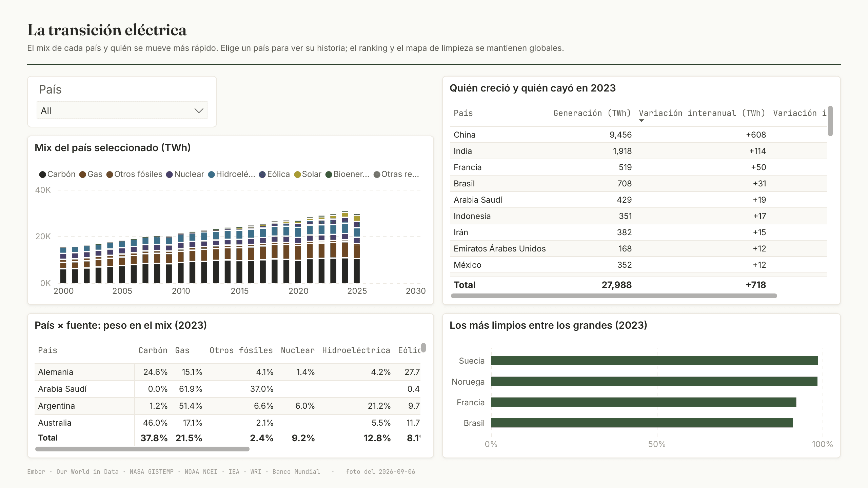Select the Nuclear legend entry in the mix chart
This screenshot has width=868, height=488.
(x=185, y=174)
